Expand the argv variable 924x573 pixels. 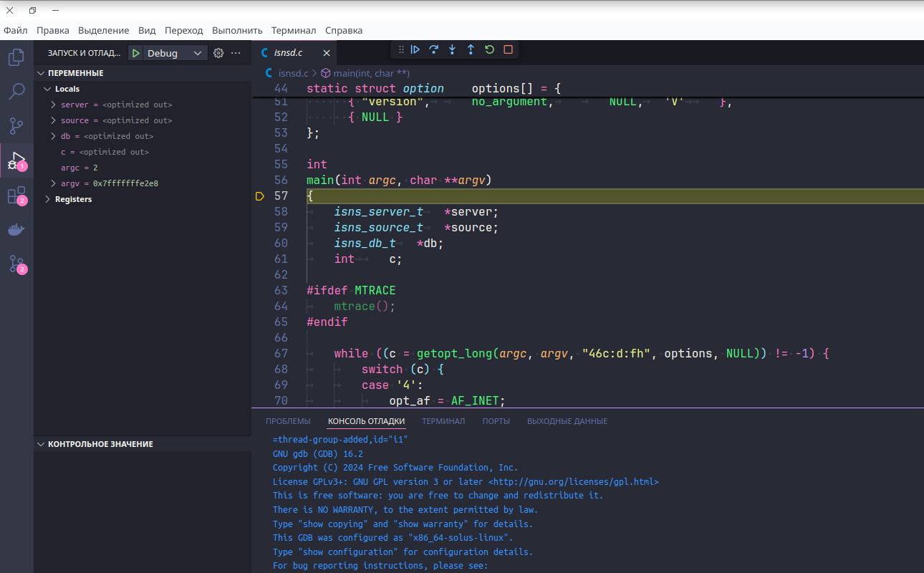(x=53, y=183)
